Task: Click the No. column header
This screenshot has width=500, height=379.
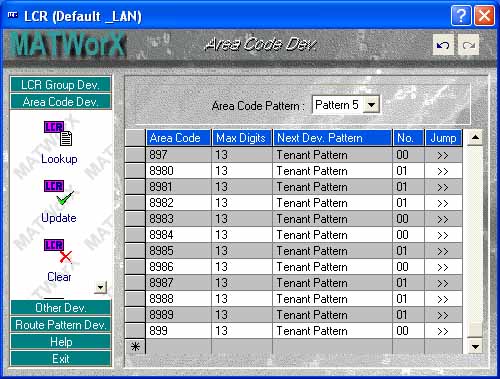Action: pos(408,138)
